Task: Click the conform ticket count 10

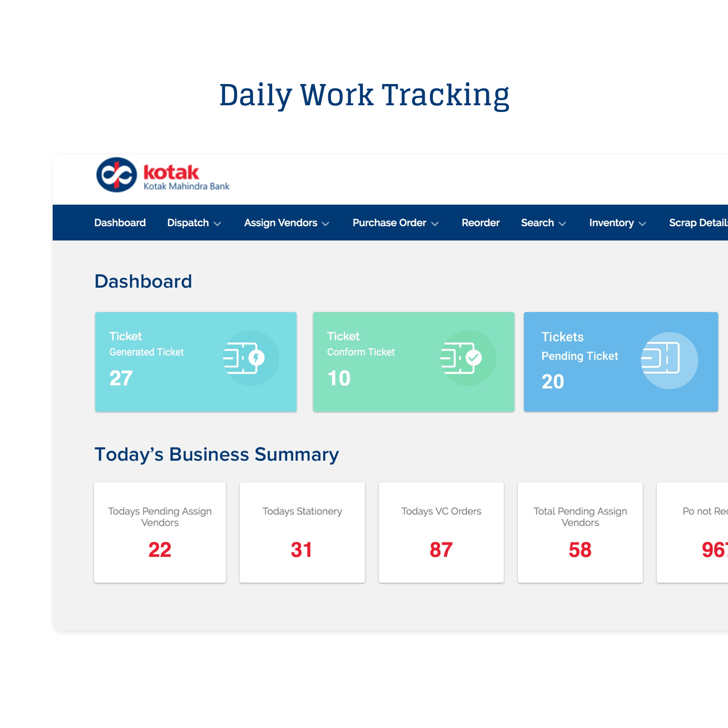Action: (x=339, y=379)
